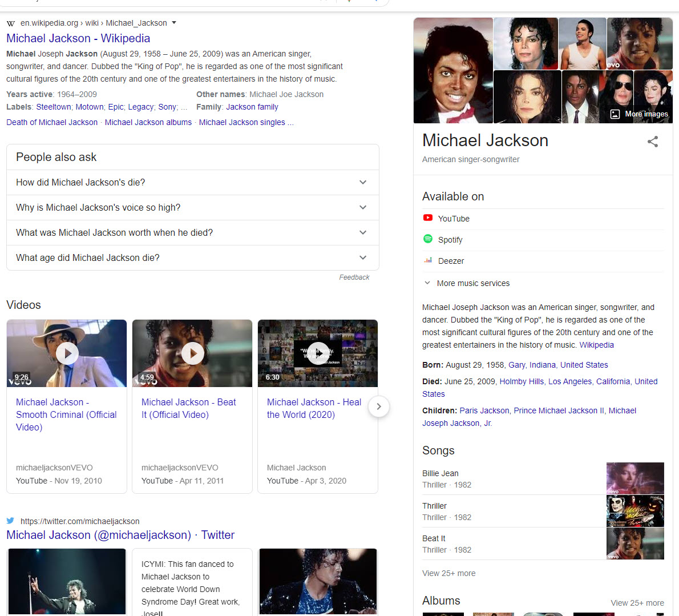Play the Heal the World video
This screenshot has height=616, width=679.
(318, 353)
